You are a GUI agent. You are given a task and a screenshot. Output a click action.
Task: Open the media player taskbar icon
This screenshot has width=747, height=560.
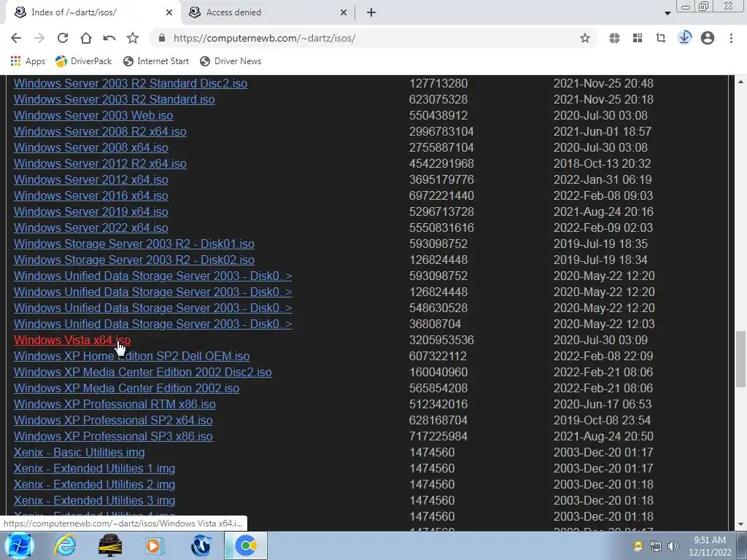point(155,545)
